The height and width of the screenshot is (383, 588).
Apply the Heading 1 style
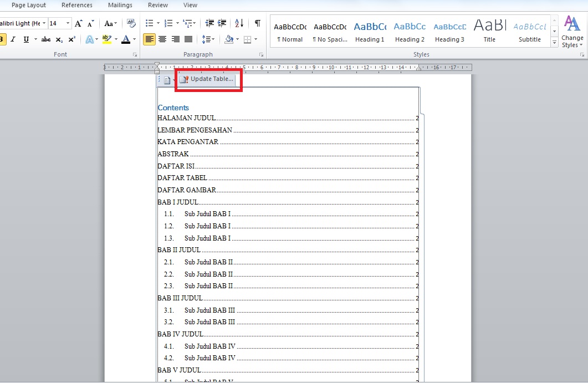click(370, 32)
